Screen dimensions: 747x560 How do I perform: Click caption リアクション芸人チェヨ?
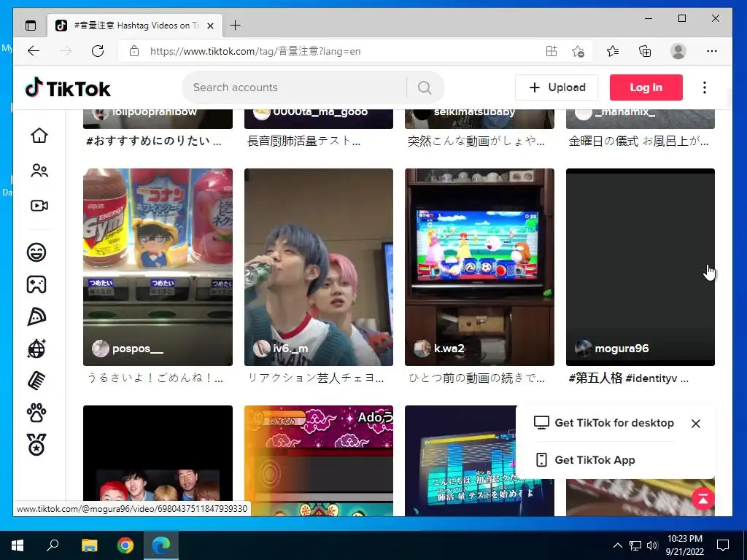point(315,378)
